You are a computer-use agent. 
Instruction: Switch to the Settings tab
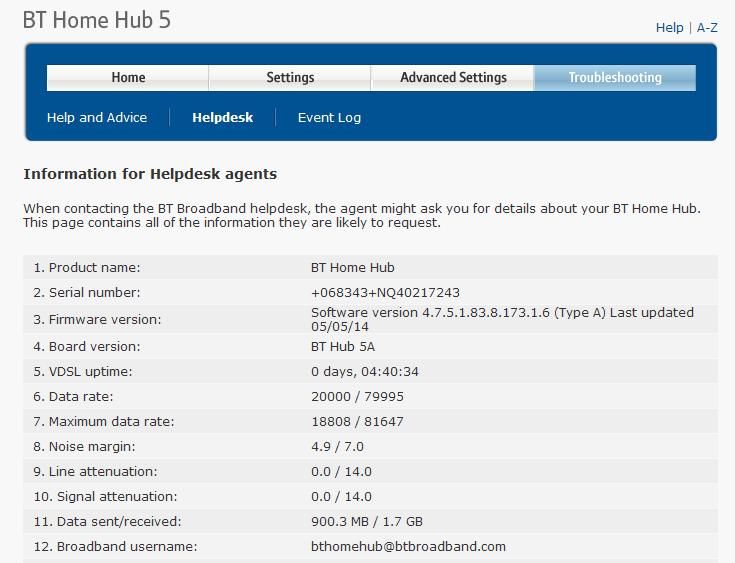click(290, 78)
